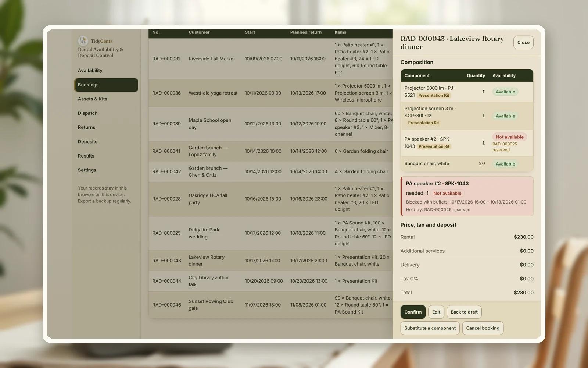Image resolution: width=588 pixels, height=368 pixels.
Task: Open the Availability section
Action: click(x=106, y=71)
